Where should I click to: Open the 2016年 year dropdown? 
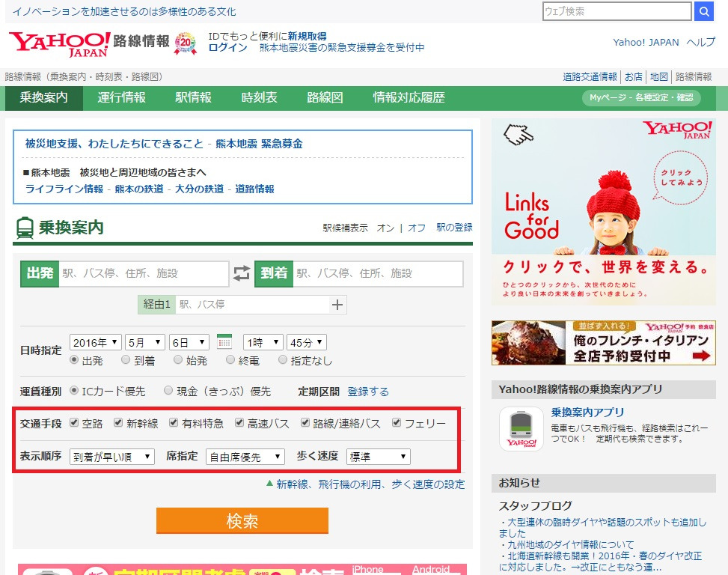96,342
